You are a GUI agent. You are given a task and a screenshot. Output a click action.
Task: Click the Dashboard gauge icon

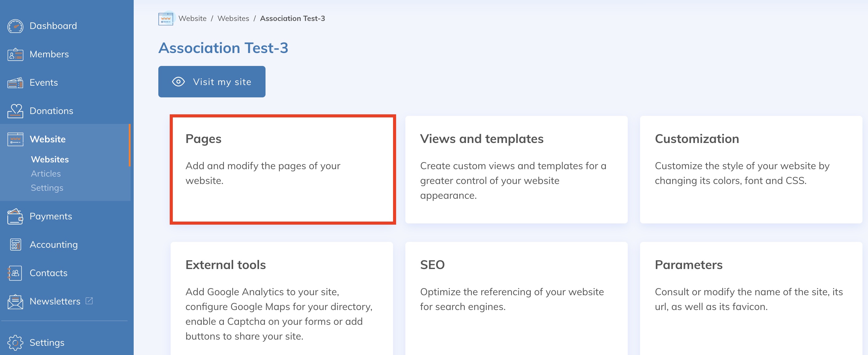tap(15, 26)
